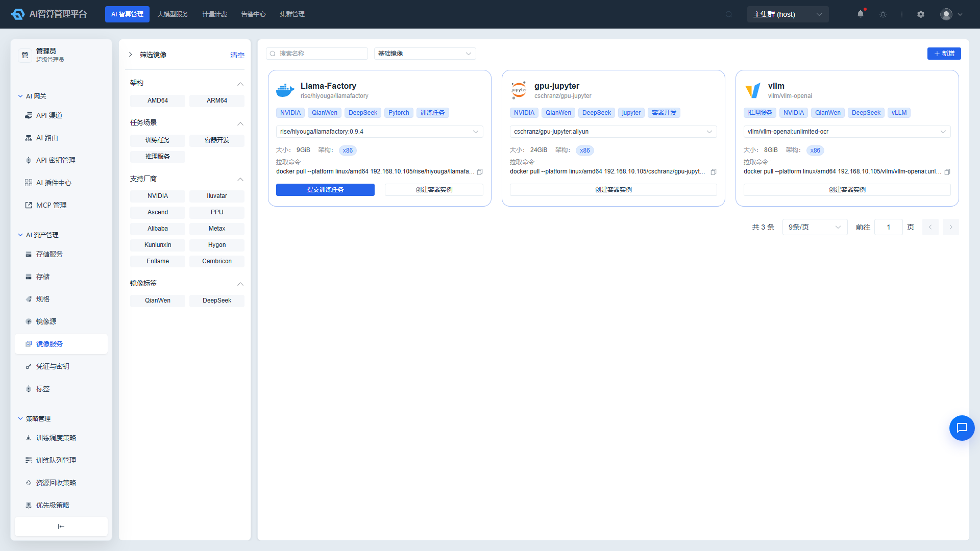980x551 pixels.
Task: Switch to 集群管理 top tab
Action: (292, 14)
